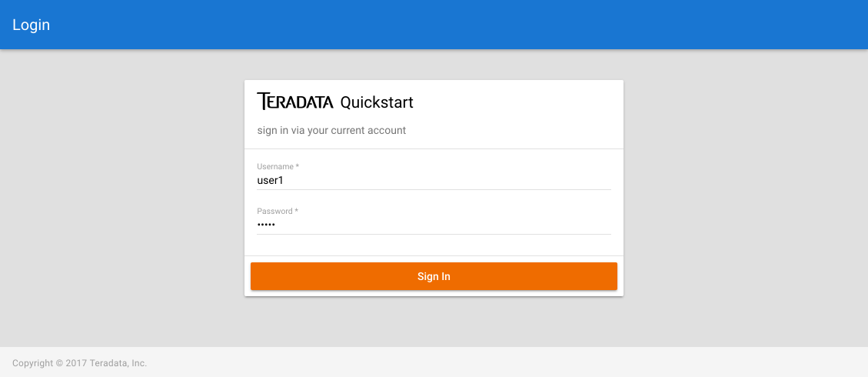Viewport: 868px width, 377px height.
Task: Focus the Username input field
Action: (434, 181)
